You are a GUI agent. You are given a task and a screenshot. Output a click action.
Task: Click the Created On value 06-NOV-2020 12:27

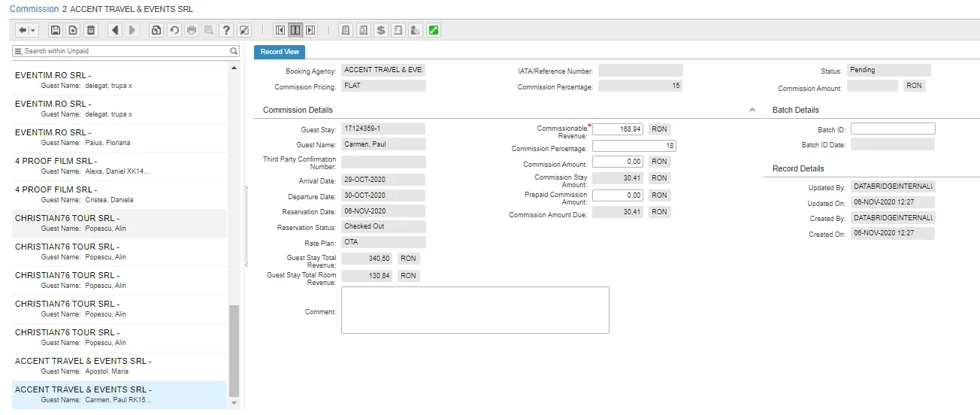point(893,234)
